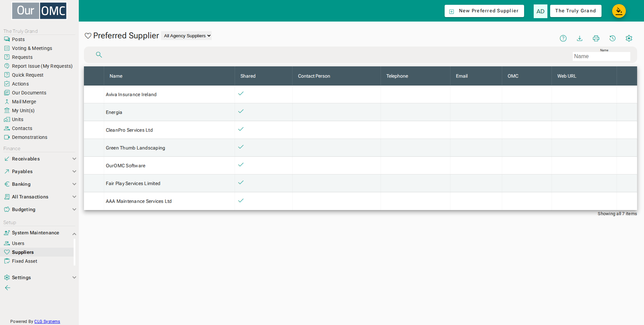Expand the Settings section
644x325 pixels.
pos(74,277)
